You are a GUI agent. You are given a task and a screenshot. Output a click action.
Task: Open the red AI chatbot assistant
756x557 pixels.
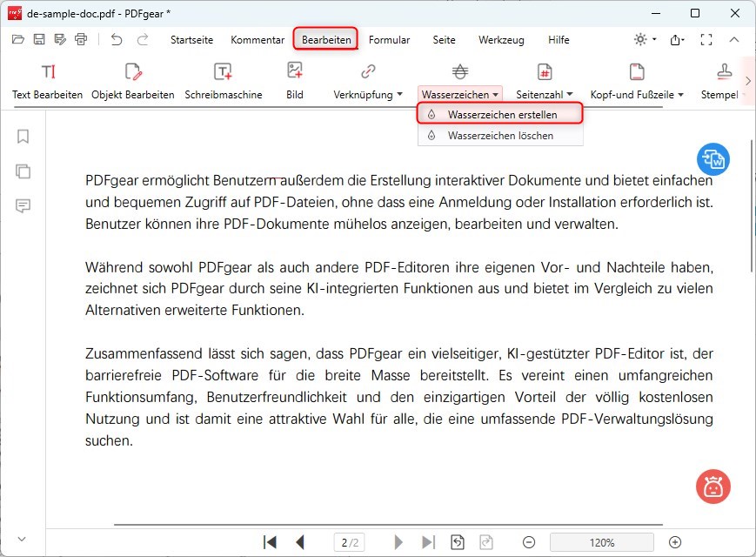pyautogui.click(x=713, y=487)
